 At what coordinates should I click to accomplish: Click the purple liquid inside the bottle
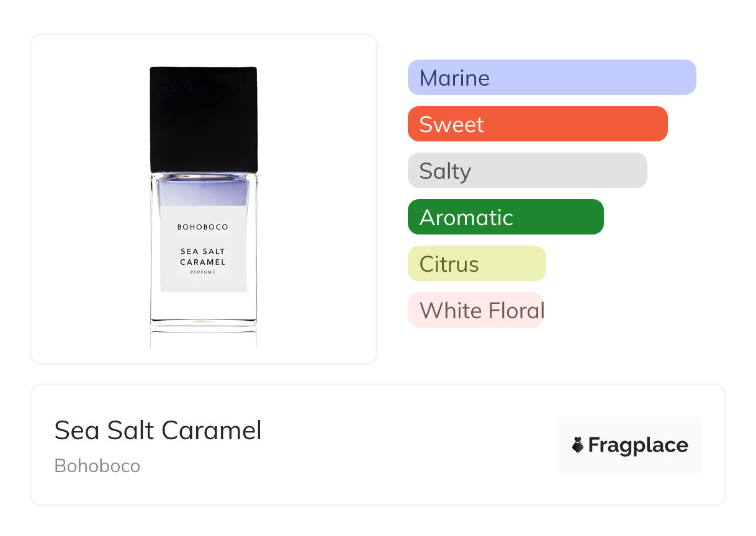(203, 192)
